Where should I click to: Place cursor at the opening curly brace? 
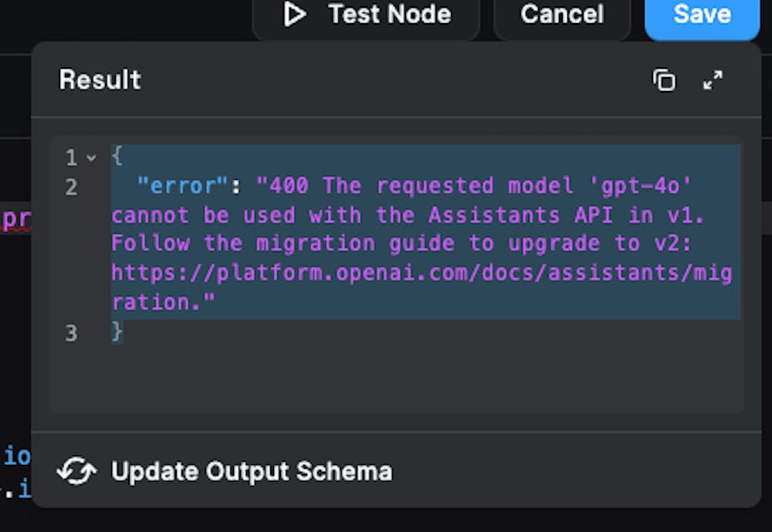(117, 156)
